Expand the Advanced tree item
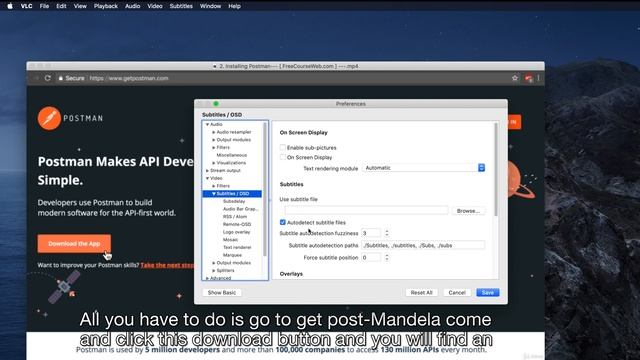Image resolution: width=640 pixels, height=360 pixels. (207, 278)
